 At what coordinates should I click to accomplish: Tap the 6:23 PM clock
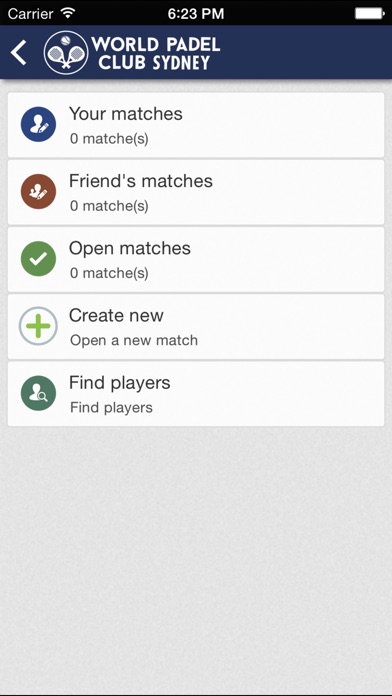[196, 14]
